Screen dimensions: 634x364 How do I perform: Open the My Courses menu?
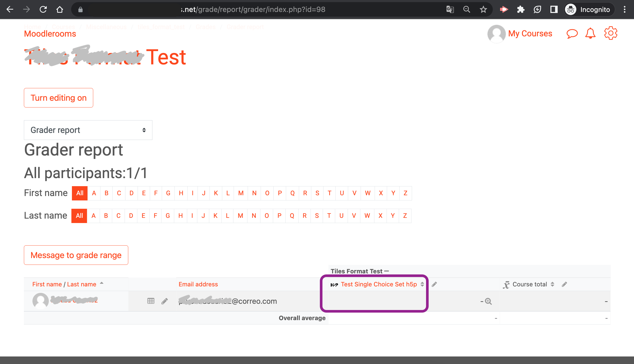tap(530, 33)
